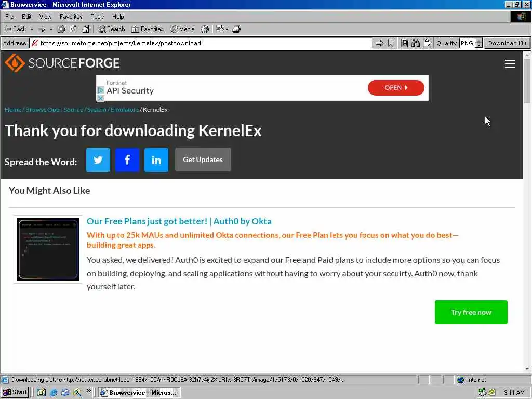Click the Emulators breadcrumb link
532x399 pixels.
[x=125, y=110]
